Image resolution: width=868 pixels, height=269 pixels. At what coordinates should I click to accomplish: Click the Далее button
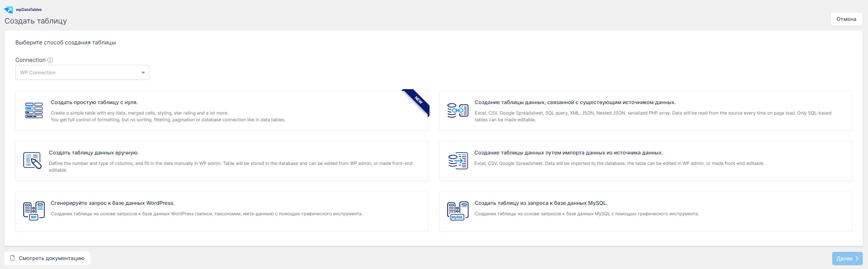(x=847, y=259)
